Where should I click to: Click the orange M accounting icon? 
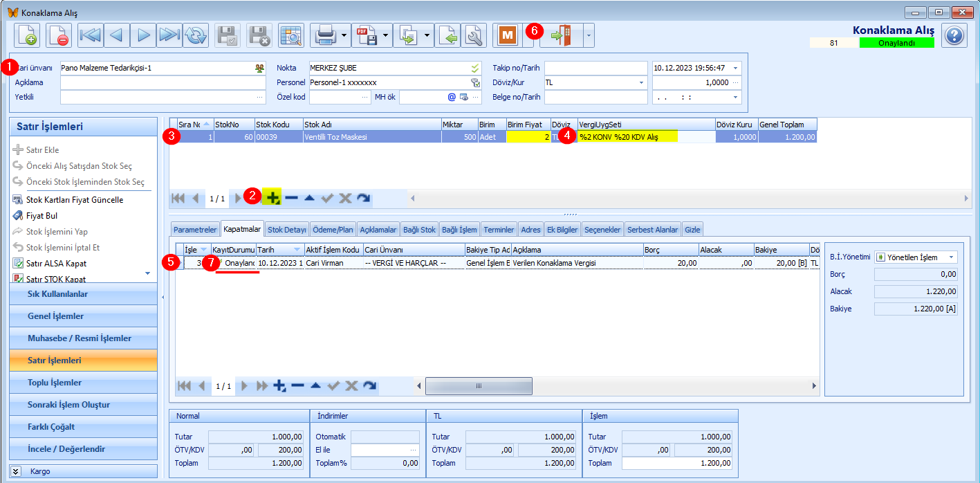pyautogui.click(x=508, y=35)
